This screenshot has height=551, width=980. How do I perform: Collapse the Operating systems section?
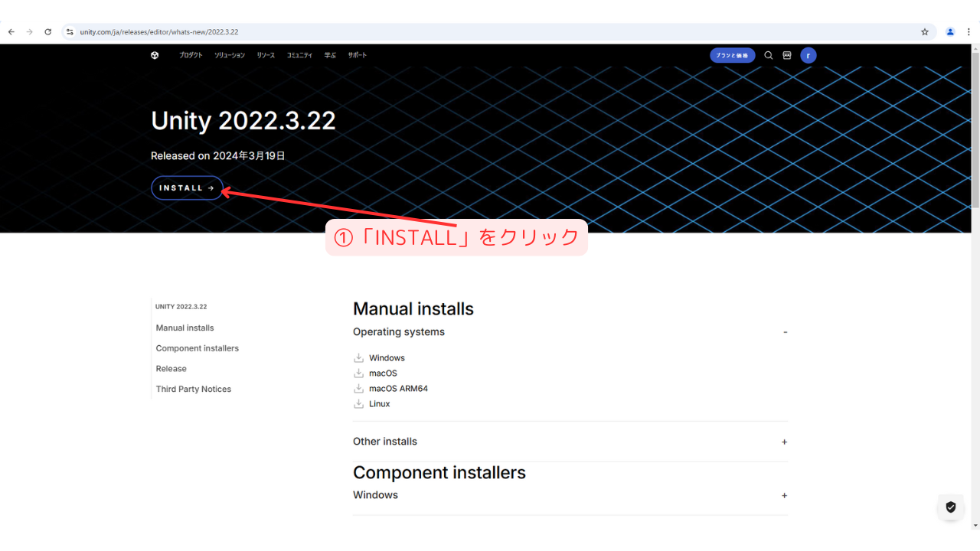click(784, 332)
